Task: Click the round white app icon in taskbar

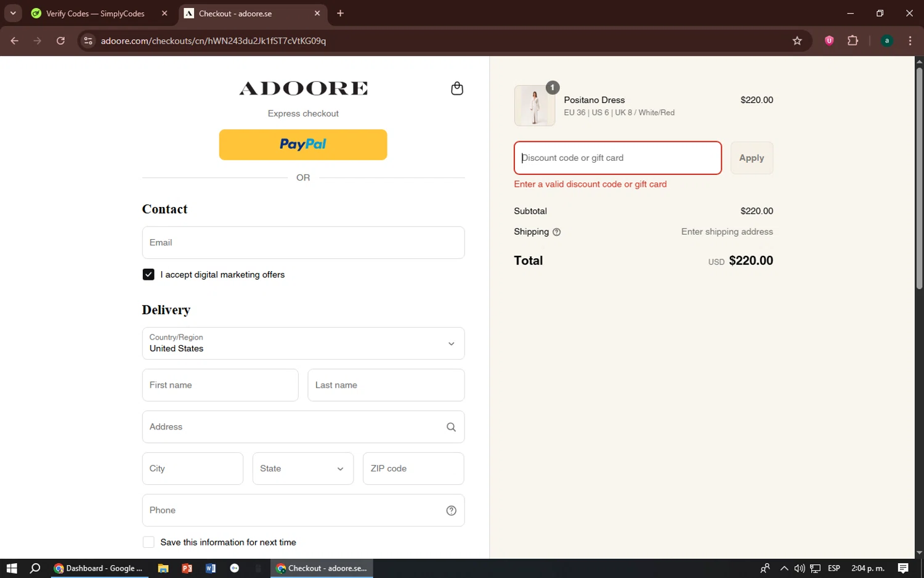Action: [x=235, y=568]
